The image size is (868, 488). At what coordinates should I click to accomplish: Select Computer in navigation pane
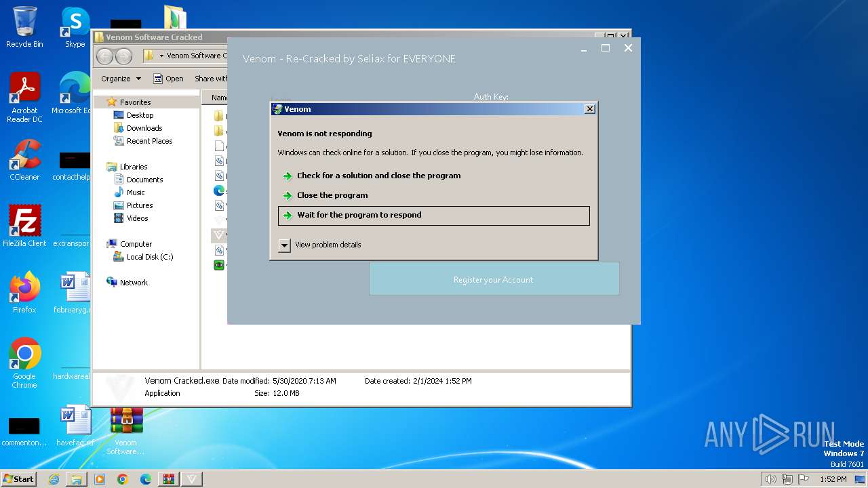click(x=136, y=244)
